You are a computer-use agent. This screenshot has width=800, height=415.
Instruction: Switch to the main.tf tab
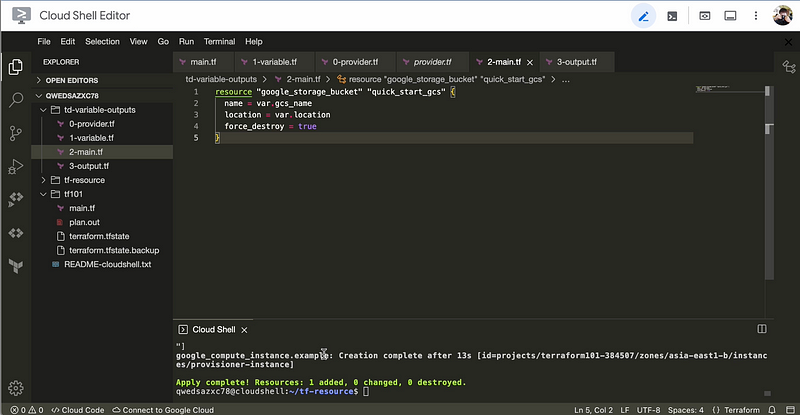click(x=204, y=62)
